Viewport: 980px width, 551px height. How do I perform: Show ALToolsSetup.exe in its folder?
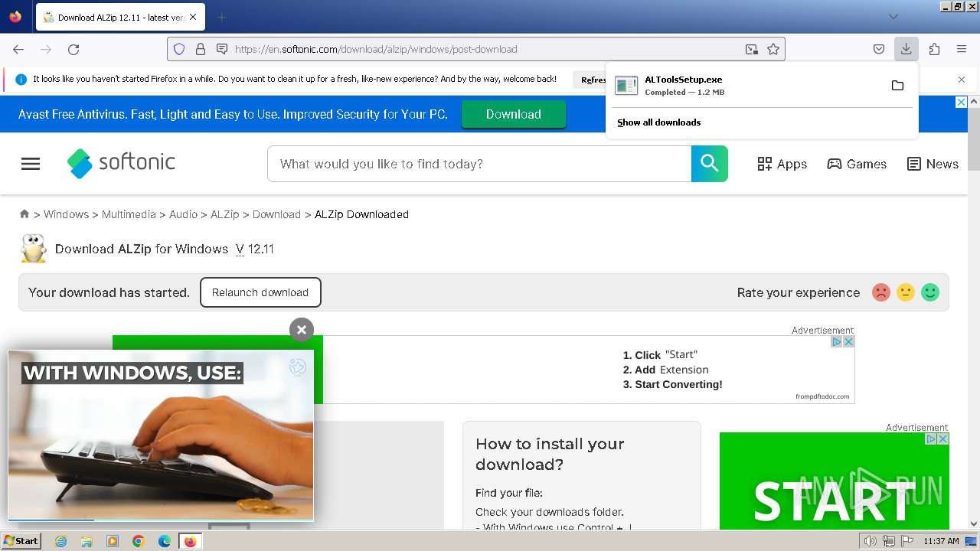point(897,85)
